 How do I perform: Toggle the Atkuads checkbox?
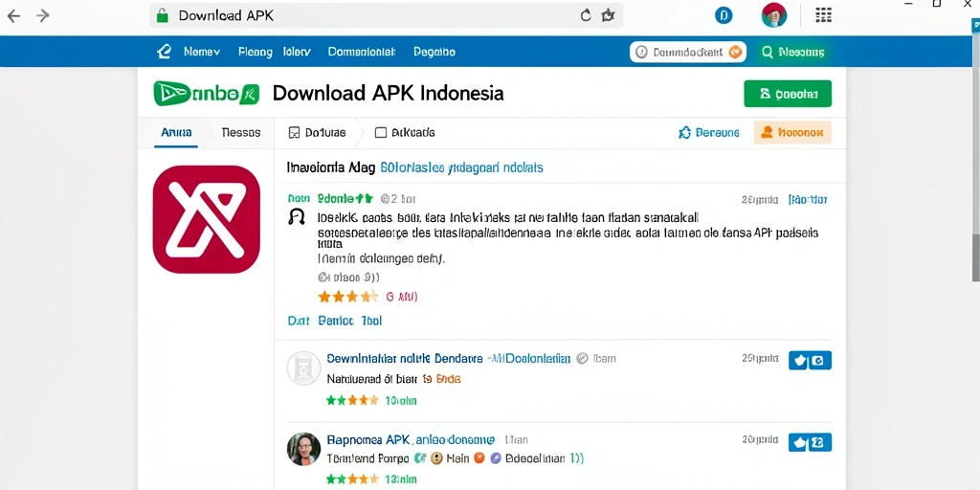(381, 132)
